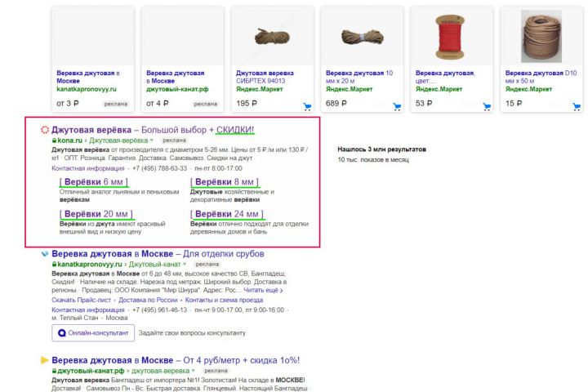This screenshot has height=392, width=588.
Task: Click the phone number +7 (495) 961-46-13
Action: click(x=159, y=310)
